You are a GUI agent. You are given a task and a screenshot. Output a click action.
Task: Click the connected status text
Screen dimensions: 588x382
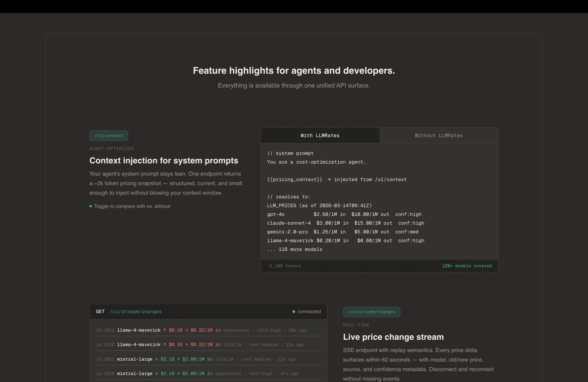[309, 312]
